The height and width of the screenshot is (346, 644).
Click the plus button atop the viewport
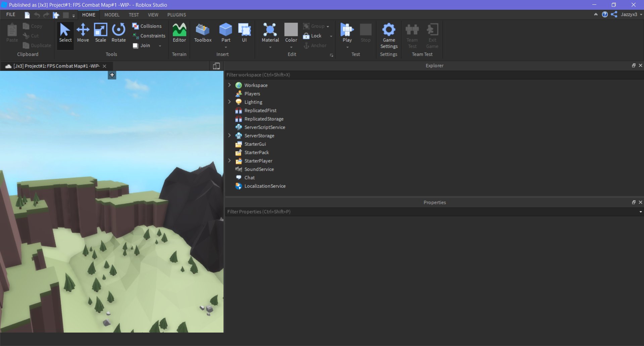(x=112, y=75)
